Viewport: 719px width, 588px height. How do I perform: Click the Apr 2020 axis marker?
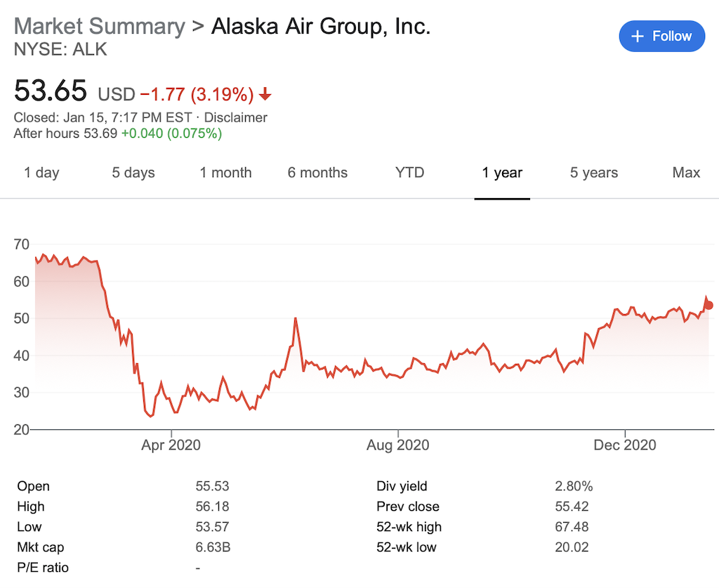pyautogui.click(x=171, y=445)
